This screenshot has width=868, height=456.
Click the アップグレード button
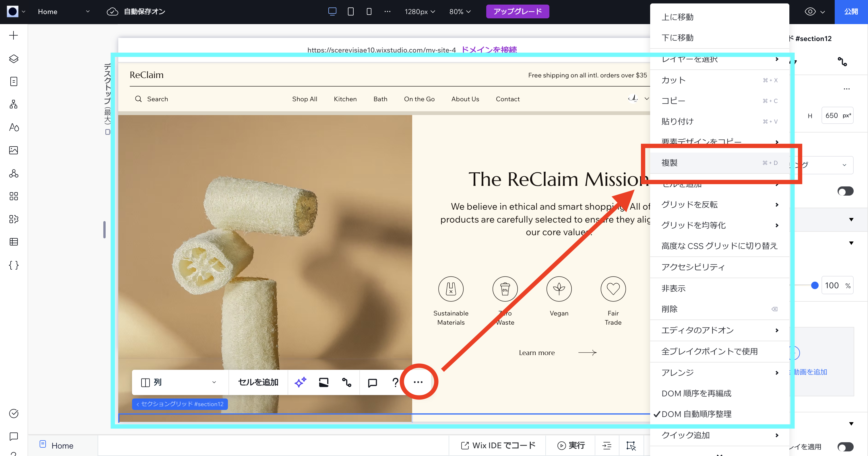pos(517,12)
